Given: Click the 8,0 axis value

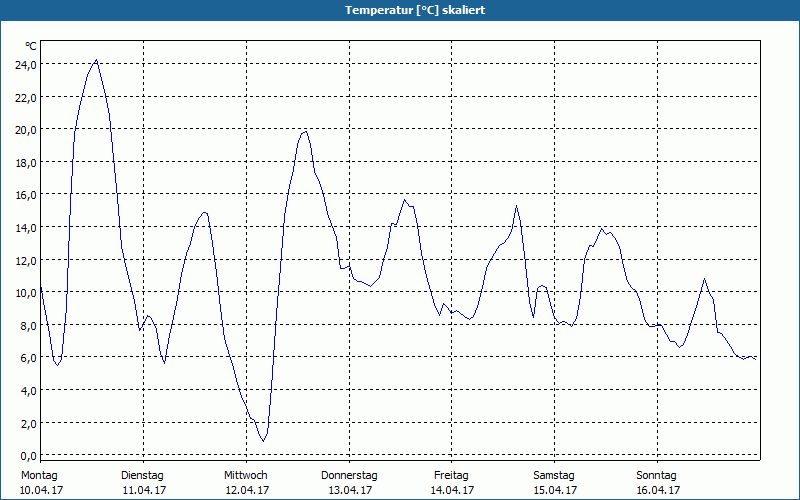Looking at the screenshot, I should [x=28, y=326].
